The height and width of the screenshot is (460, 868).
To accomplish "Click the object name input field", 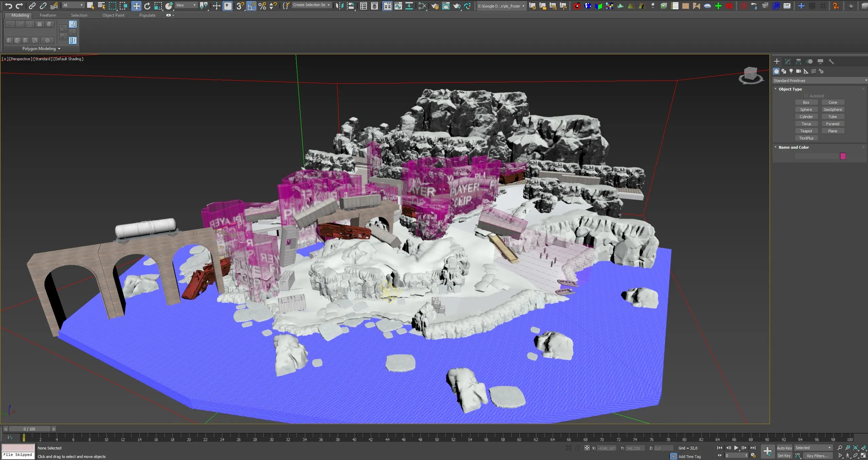I will pyautogui.click(x=816, y=156).
